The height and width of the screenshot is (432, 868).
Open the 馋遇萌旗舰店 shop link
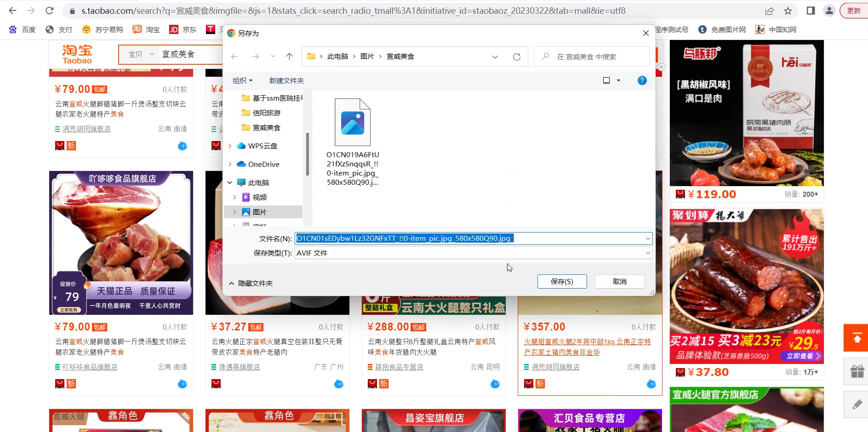coord(240,367)
